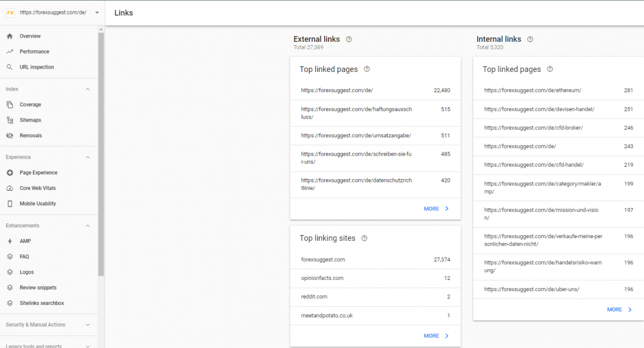Click the Core Web Vitals gauge icon
The width and height of the screenshot is (644, 348).
pyautogui.click(x=10, y=188)
